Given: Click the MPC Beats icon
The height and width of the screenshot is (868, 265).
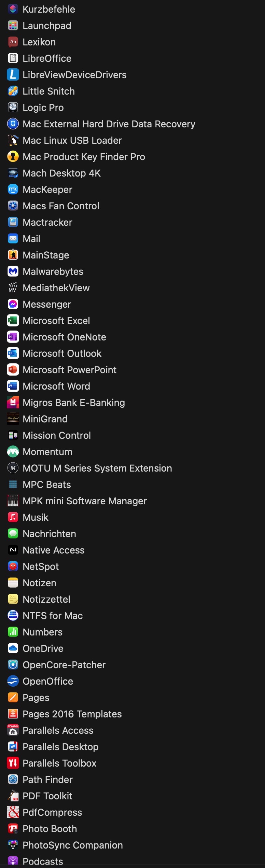Looking at the screenshot, I should [x=13, y=485].
